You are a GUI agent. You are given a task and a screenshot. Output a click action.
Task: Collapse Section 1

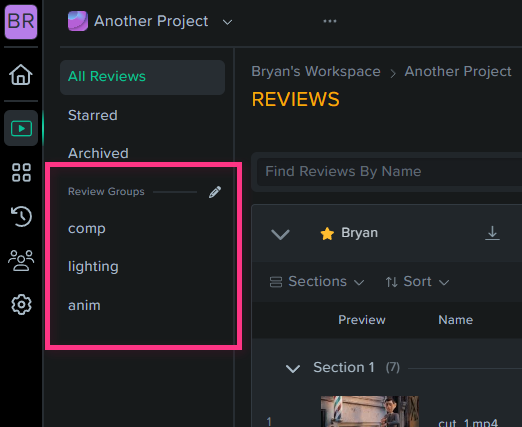[293, 368]
